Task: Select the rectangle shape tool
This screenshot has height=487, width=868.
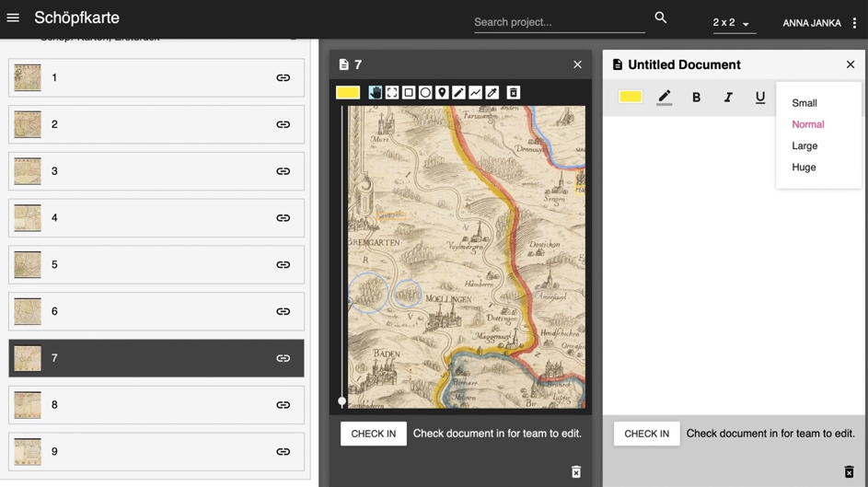Action: (409, 92)
